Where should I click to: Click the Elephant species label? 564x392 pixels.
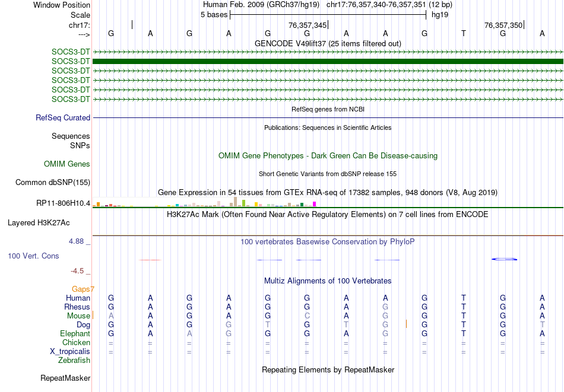click(x=75, y=334)
